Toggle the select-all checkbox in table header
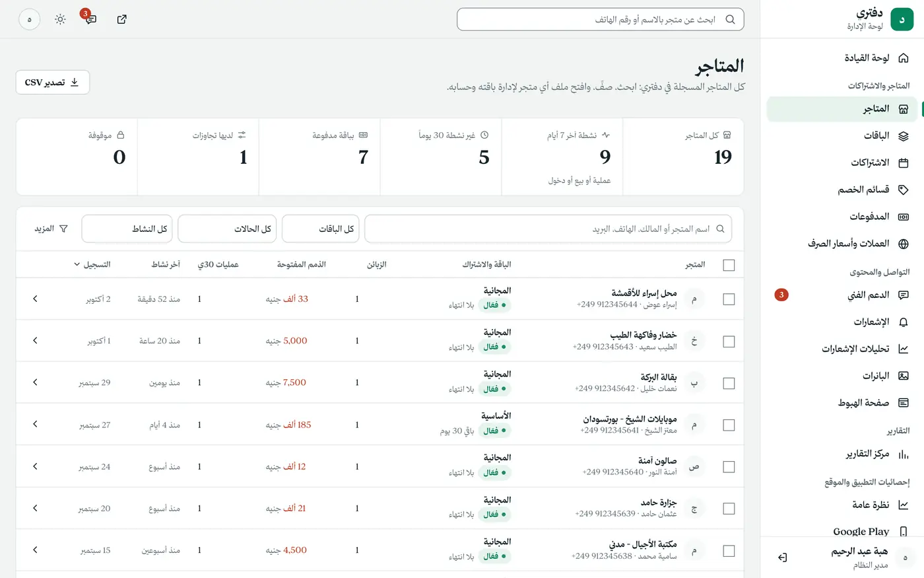Image resolution: width=924 pixels, height=578 pixels. 729,265
